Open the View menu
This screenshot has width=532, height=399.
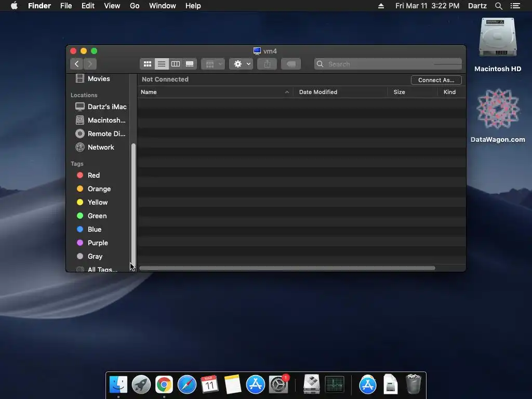pos(112,6)
